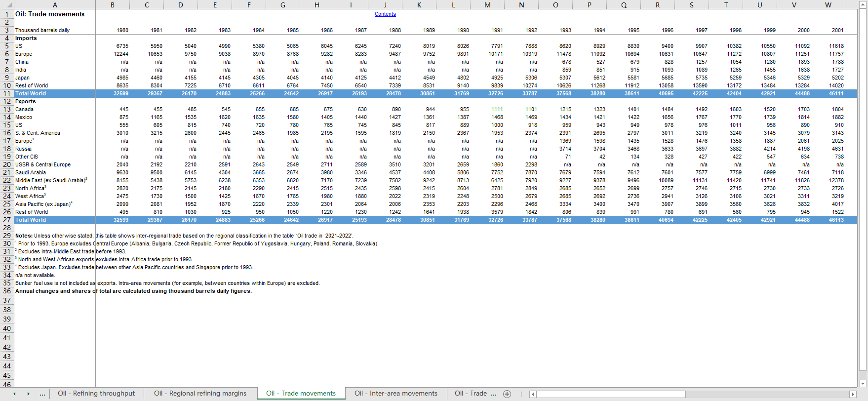
Task: Open Oil - Regional refining margins tab
Action: coord(200,394)
